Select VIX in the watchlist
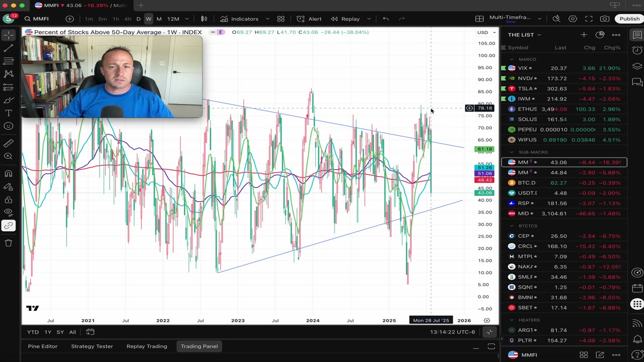Screen dimensions: 644x362 [564, 68]
